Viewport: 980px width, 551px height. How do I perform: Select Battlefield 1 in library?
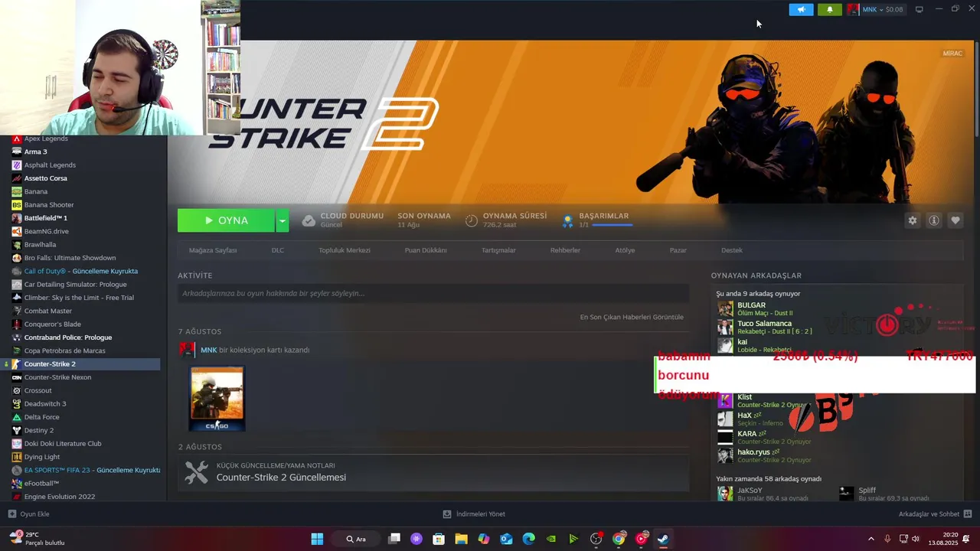(x=45, y=218)
